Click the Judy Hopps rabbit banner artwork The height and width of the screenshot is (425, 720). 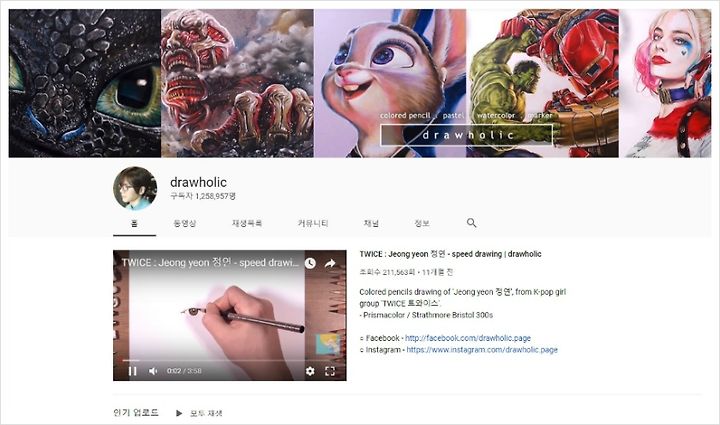390,84
